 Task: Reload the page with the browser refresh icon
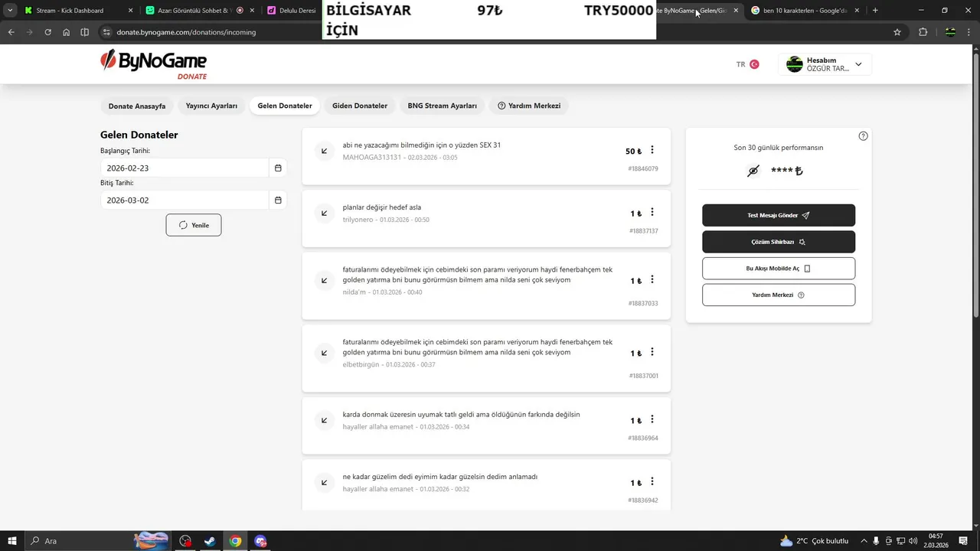coord(47,32)
